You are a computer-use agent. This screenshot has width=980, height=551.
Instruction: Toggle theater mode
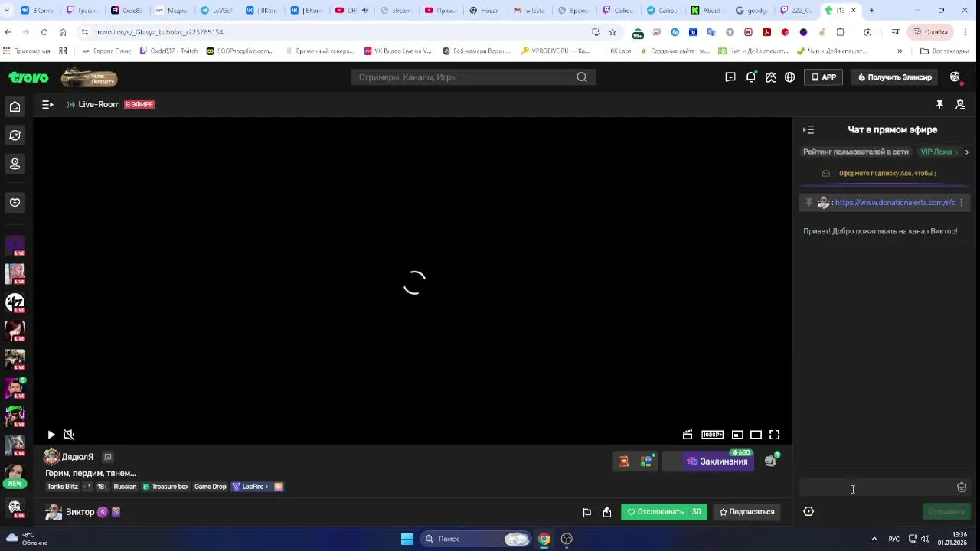tap(756, 435)
